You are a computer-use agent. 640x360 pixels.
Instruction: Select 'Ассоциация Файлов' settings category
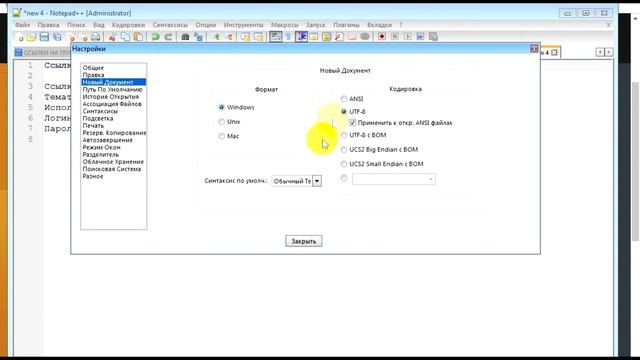112,104
